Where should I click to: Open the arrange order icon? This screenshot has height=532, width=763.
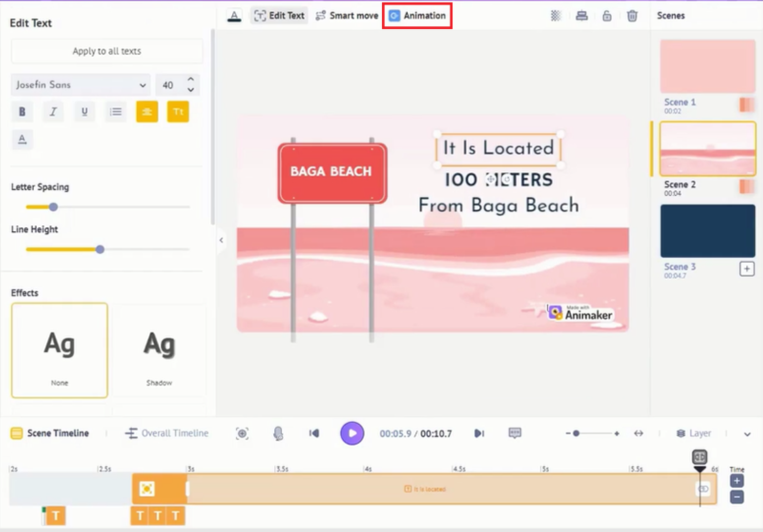582,15
